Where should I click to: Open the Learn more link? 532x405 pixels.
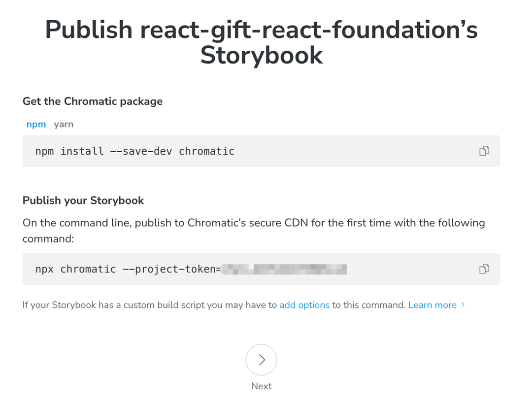(432, 305)
